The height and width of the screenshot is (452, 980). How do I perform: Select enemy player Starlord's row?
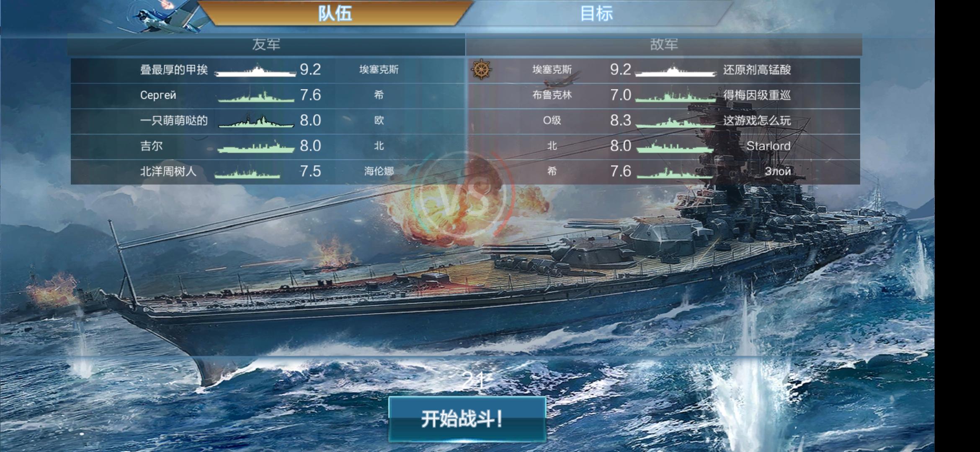[x=664, y=146]
